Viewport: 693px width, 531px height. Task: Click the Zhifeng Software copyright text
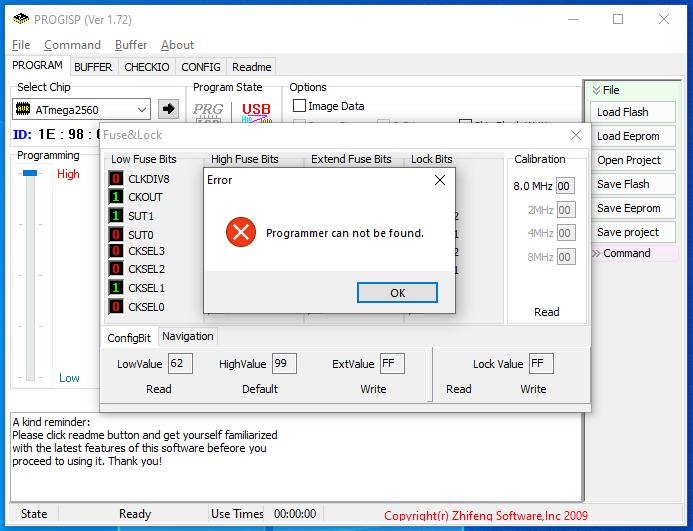click(486, 516)
